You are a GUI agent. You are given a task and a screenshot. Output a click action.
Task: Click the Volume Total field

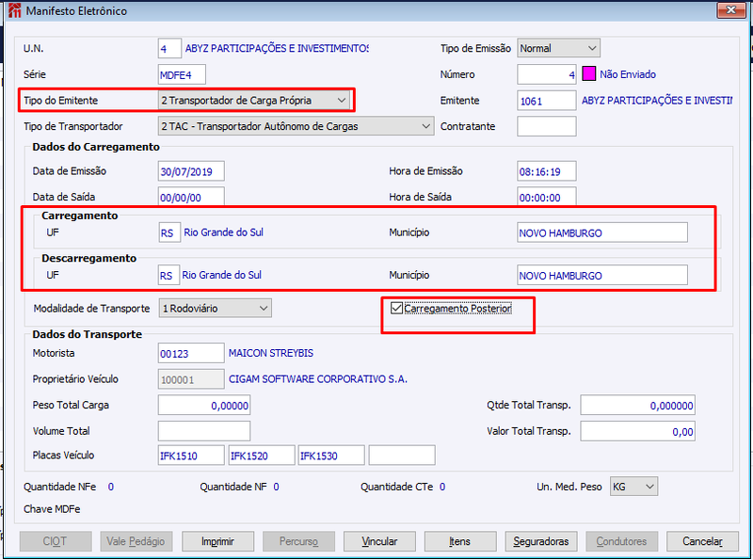[204, 431]
